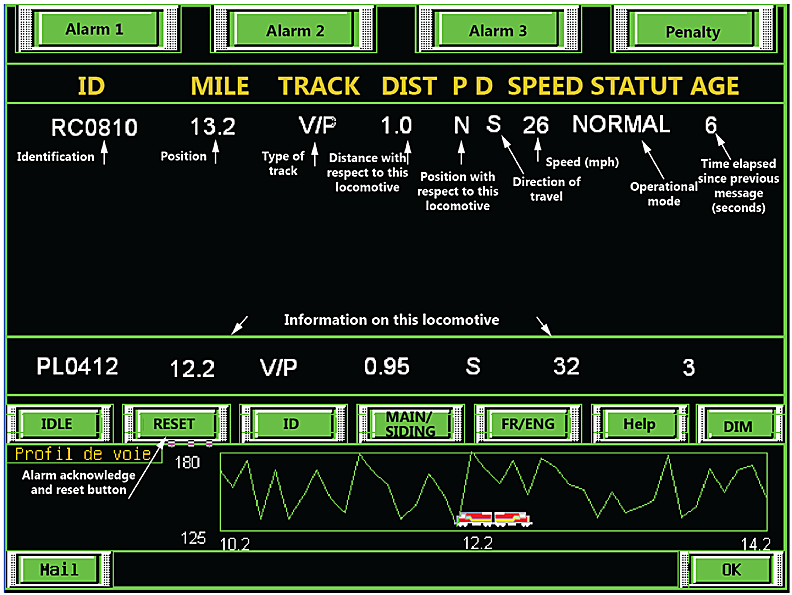Screen dimensions: 792x595
Task: Open the Help screen
Action: click(x=638, y=424)
